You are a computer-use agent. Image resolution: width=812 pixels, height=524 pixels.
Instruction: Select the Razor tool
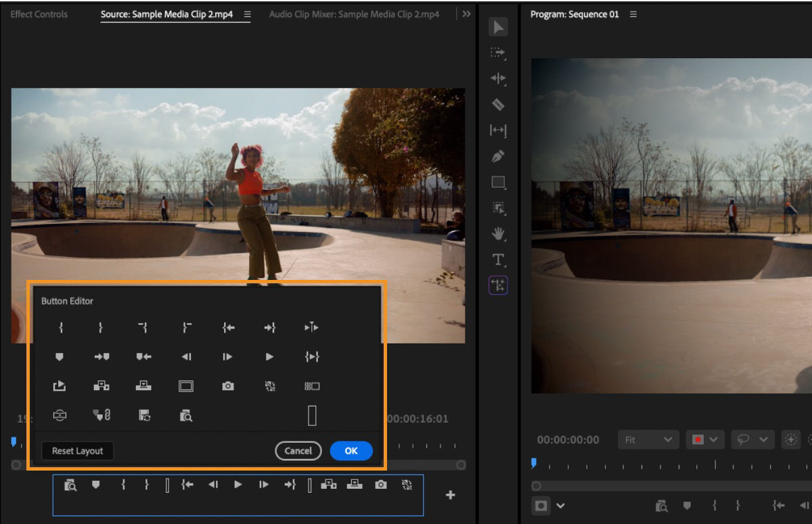[x=497, y=105]
